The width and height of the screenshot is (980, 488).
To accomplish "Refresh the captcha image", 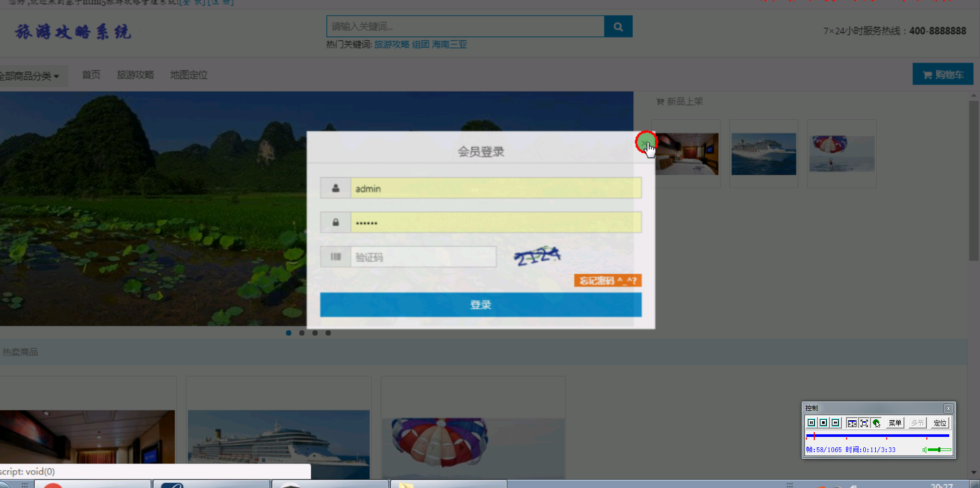I will tap(537, 256).
